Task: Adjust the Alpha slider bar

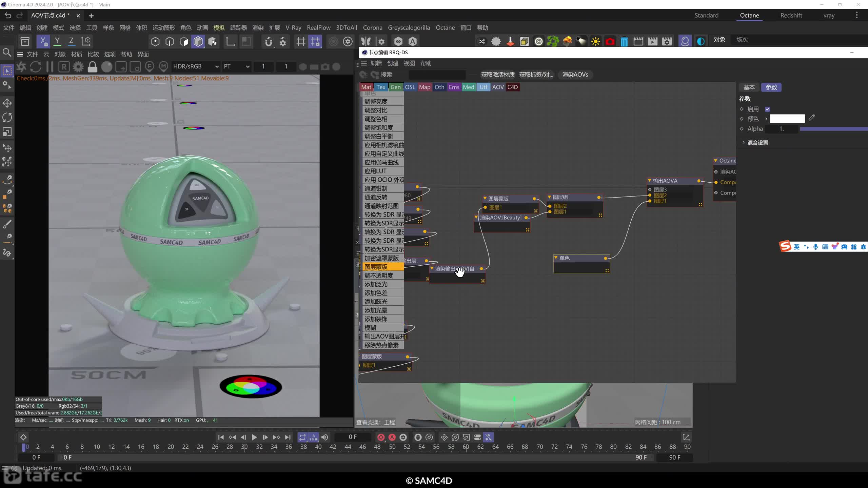Action: (833, 129)
